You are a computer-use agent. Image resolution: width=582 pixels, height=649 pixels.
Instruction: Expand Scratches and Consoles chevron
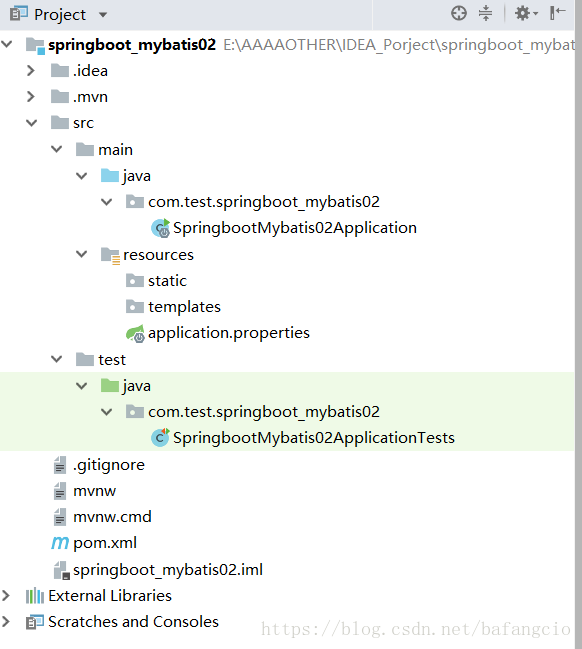(5, 621)
